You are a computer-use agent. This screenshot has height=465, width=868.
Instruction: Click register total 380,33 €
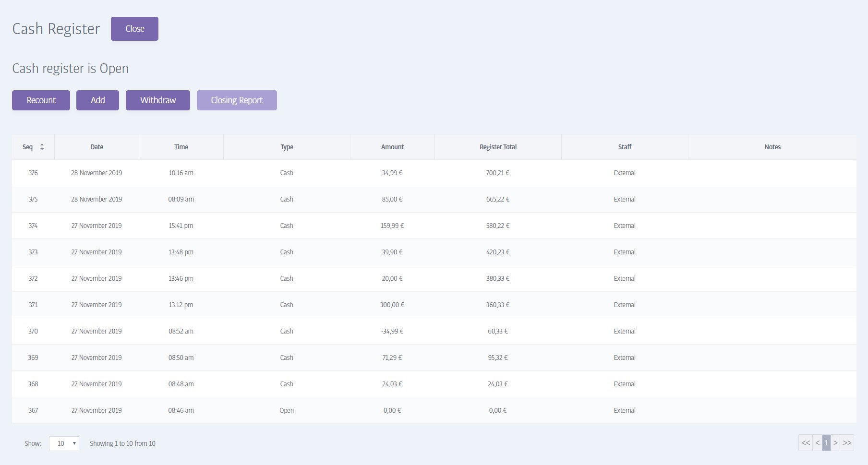[x=498, y=278]
